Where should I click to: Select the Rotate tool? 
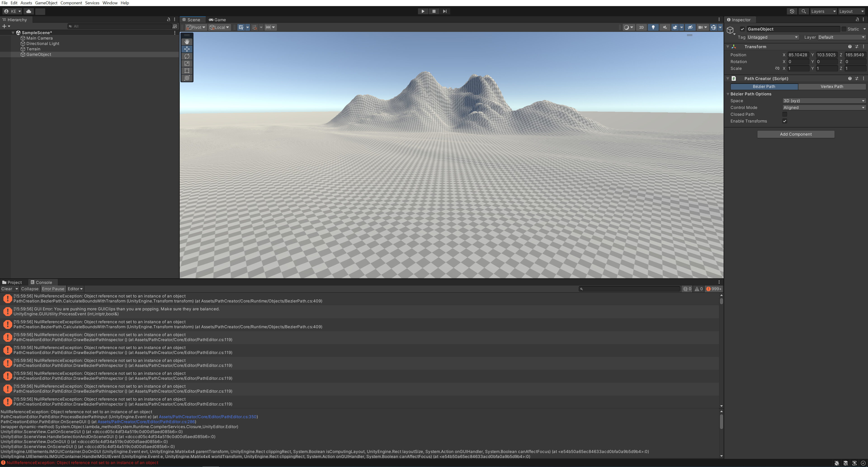(187, 56)
